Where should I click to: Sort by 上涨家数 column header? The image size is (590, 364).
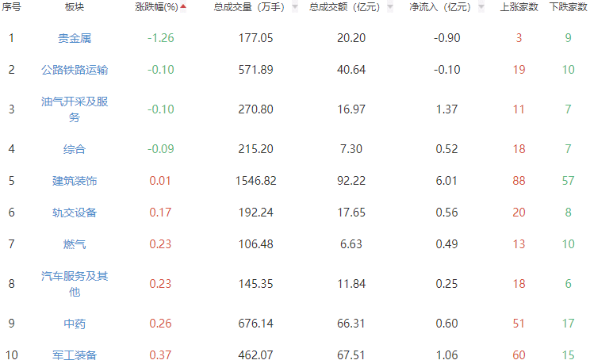(519, 7)
